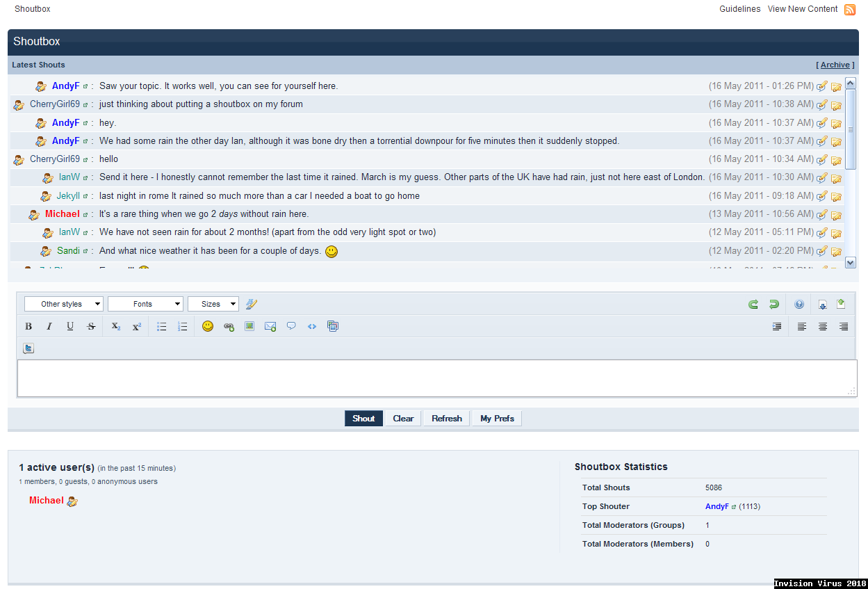Open My Prefs
The height and width of the screenshot is (589, 868).
(x=498, y=419)
